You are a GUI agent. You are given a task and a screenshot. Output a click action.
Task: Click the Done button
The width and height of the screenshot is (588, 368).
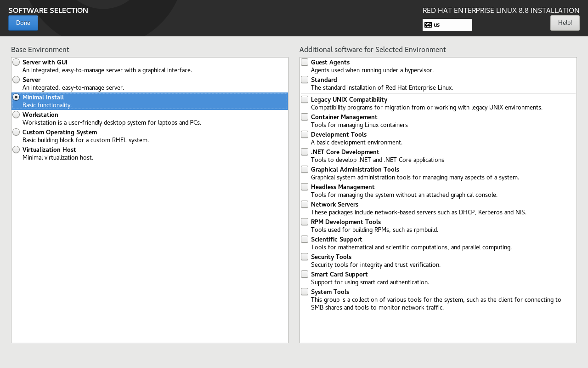[23, 23]
